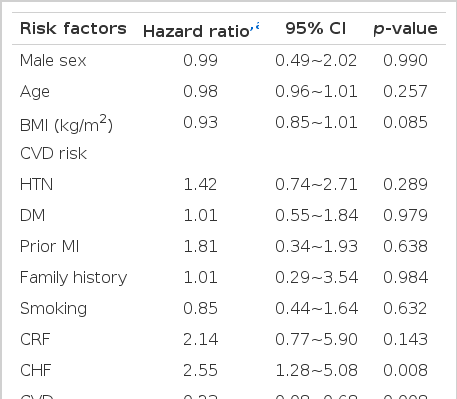
Task: Select the Prior MI row label
Action: pyautogui.click(x=49, y=247)
